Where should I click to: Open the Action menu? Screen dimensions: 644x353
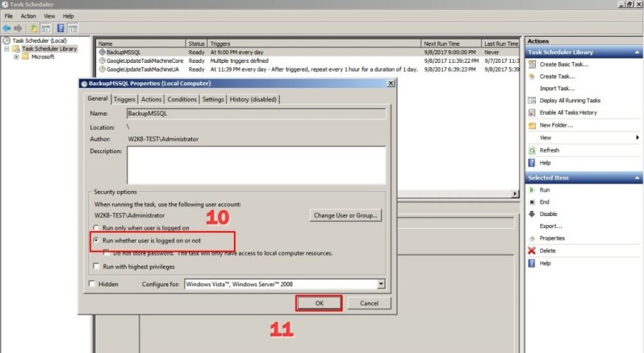[28, 16]
